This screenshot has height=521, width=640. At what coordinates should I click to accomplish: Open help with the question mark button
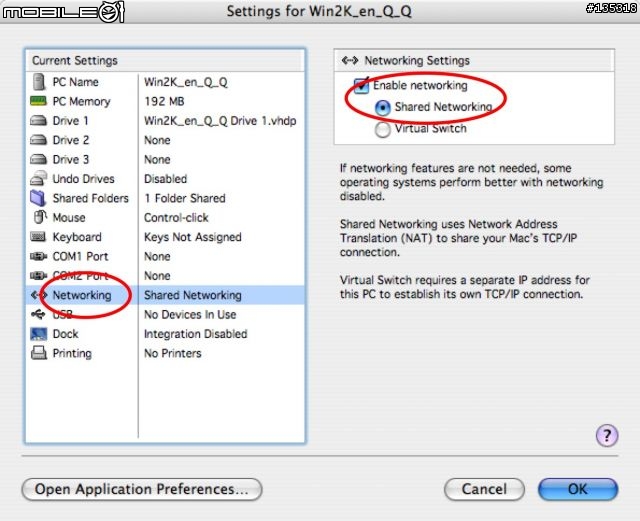pos(607,435)
